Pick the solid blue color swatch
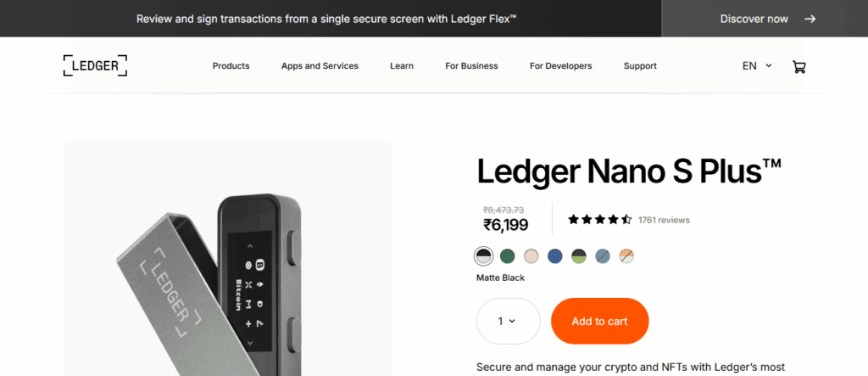Screen dimensions: 868x376 555,255
